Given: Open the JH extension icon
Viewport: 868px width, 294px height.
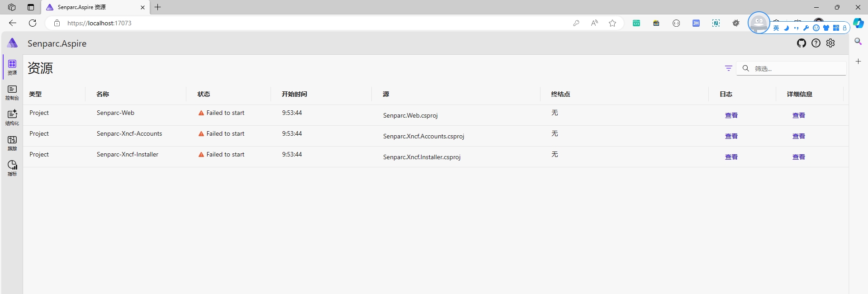Looking at the screenshot, I should [696, 23].
